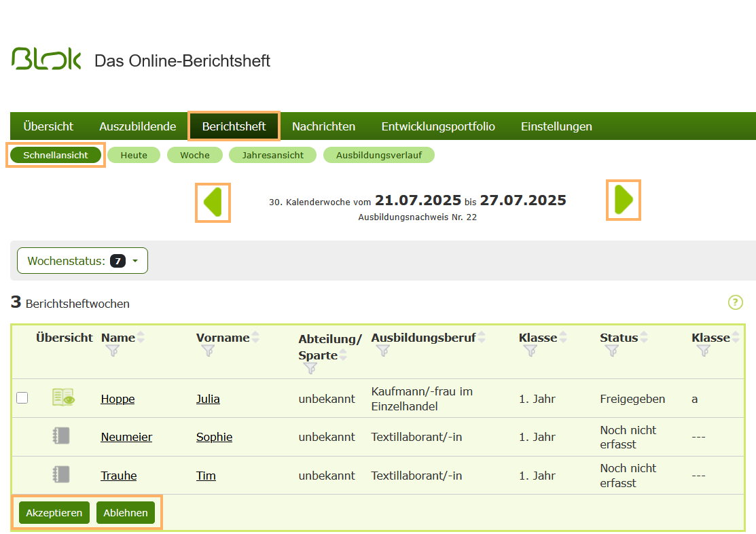Switch to the Nachrichten tab
Screen dimensions: 756x534
tap(324, 126)
